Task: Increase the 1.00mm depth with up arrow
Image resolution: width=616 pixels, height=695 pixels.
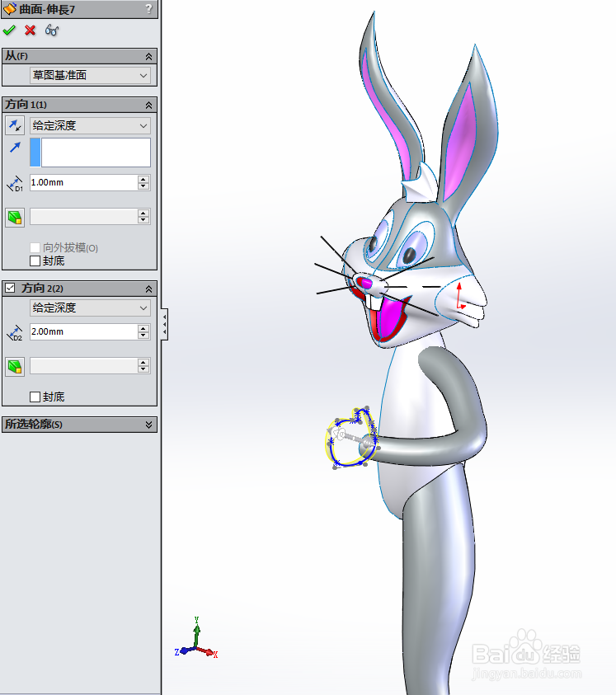Action: (x=143, y=179)
